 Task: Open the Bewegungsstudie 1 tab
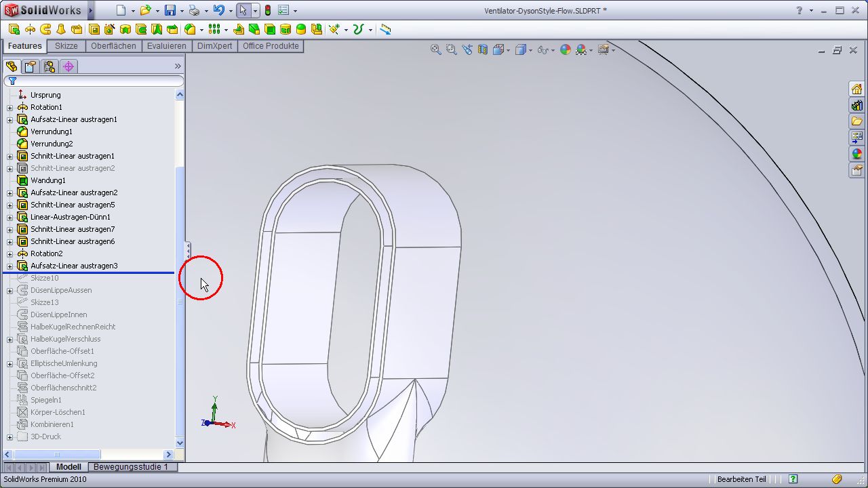pyautogui.click(x=131, y=467)
